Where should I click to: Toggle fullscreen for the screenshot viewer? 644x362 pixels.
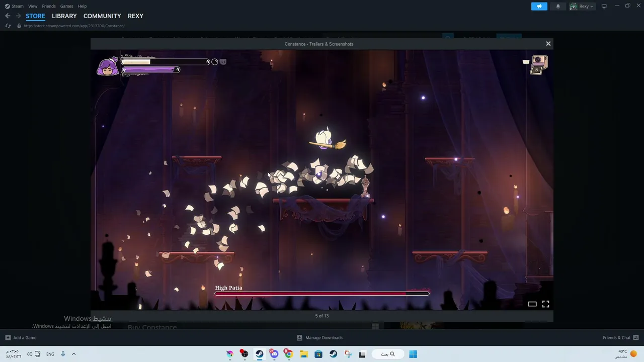tap(545, 304)
